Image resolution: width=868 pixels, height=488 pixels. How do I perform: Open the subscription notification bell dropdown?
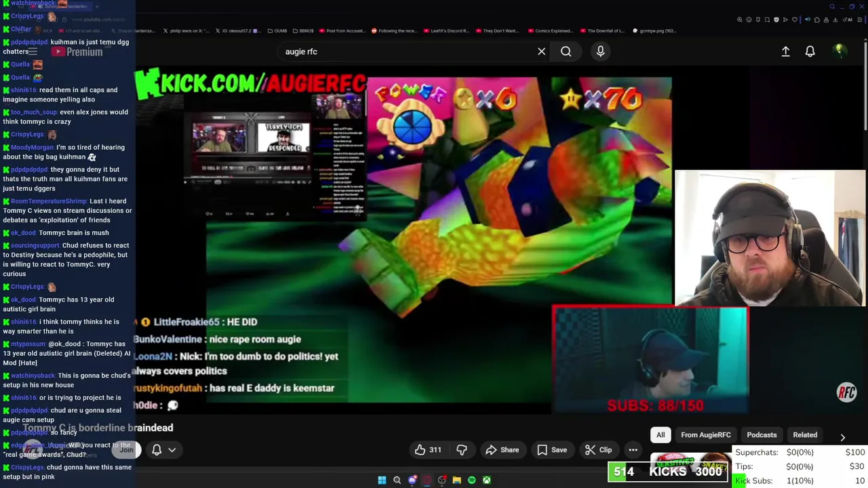163,450
